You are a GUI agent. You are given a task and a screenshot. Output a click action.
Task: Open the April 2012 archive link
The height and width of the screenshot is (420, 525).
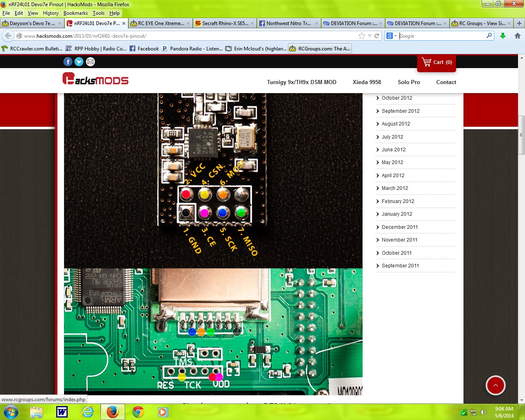point(393,176)
